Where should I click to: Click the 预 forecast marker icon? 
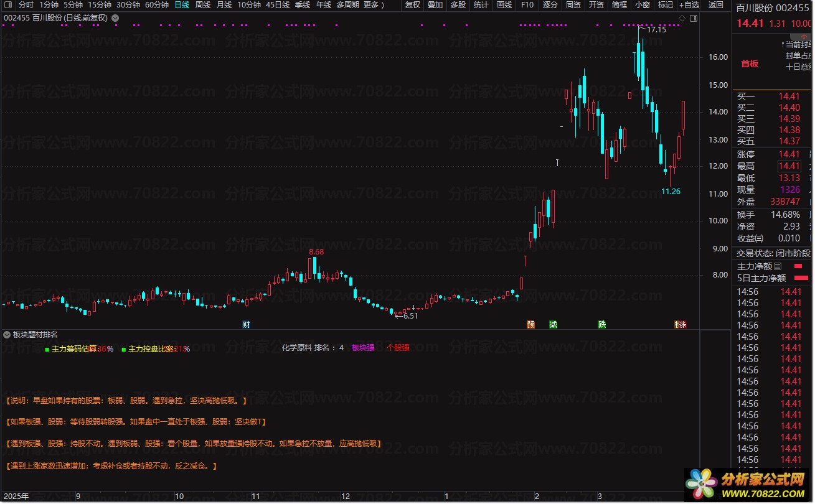530,325
